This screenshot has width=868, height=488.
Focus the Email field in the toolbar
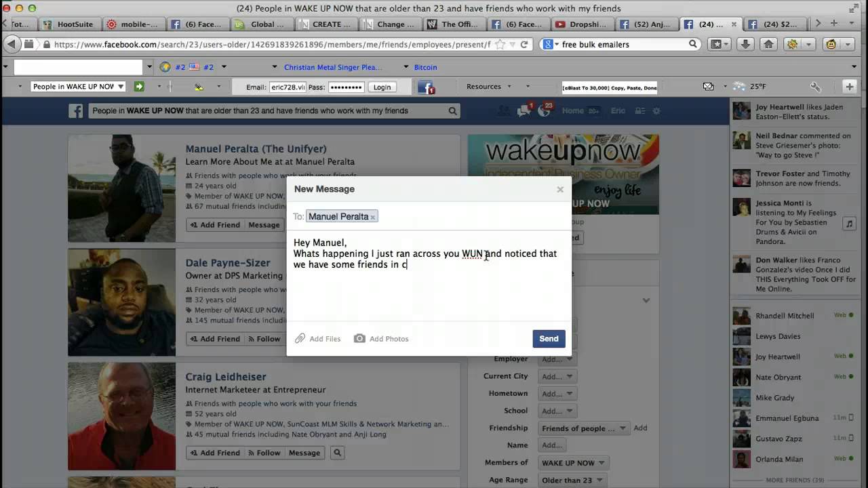pos(288,87)
